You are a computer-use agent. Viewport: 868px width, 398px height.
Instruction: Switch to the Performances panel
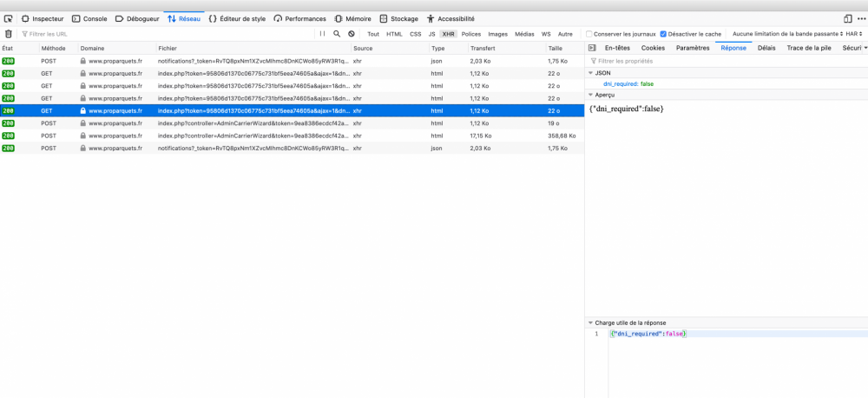point(299,18)
